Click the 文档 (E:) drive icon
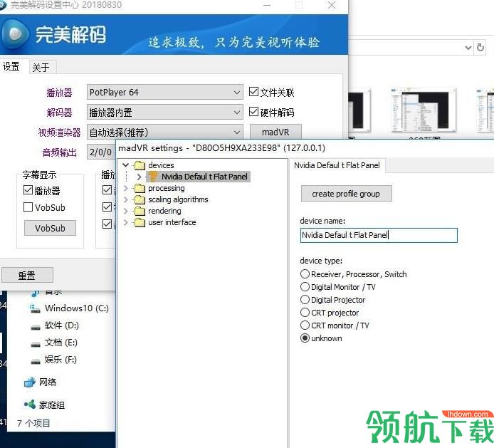Viewport: 494px width, 448px height. pos(36,344)
